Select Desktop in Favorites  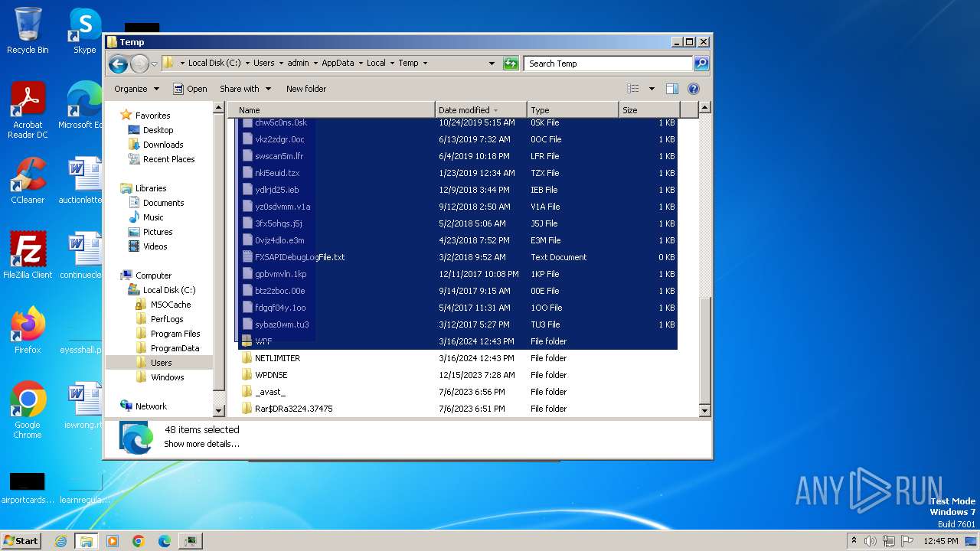click(x=151, y=130)
